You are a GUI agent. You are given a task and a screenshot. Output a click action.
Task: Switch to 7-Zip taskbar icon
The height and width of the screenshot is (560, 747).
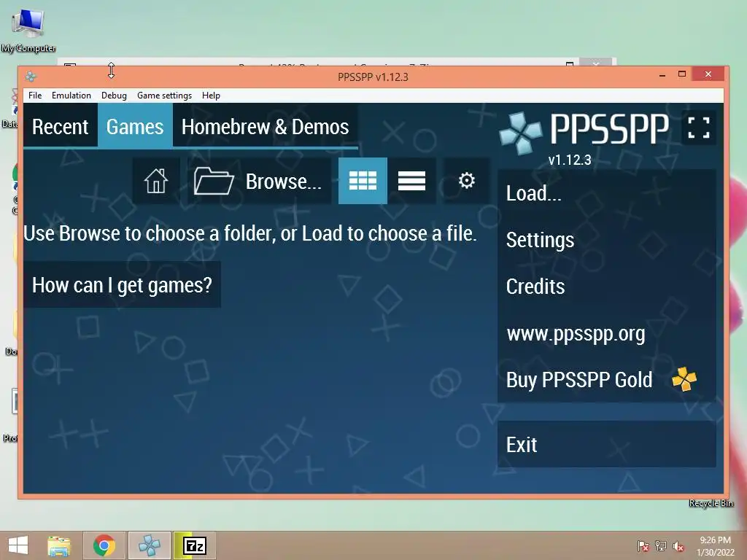tap(194, 545)
